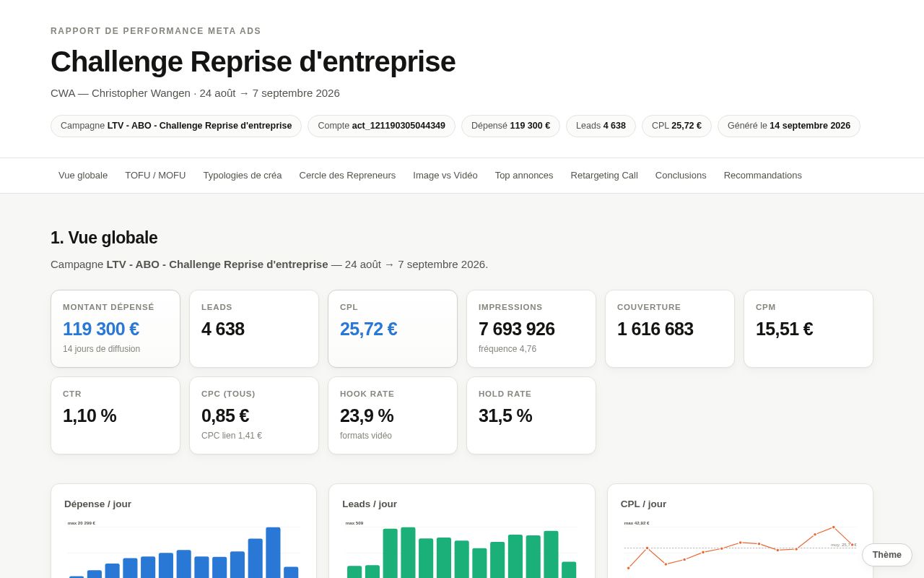Open the Recommandations nav link
Screen dimensions: 924x578
click(x=763, y=176)
